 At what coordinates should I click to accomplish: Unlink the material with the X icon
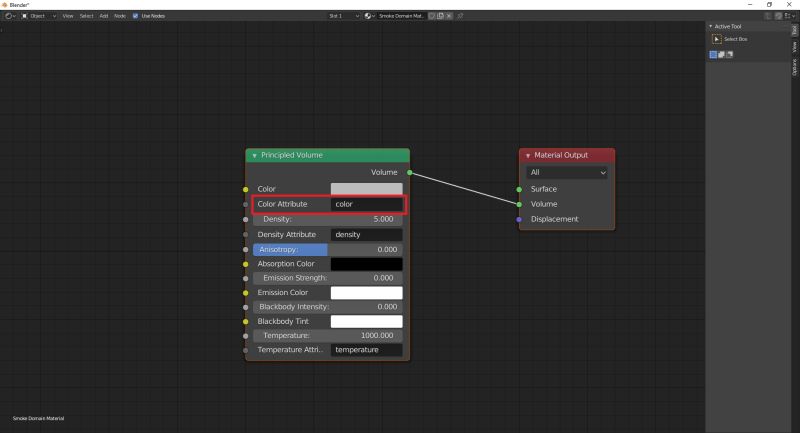pyautogui.click(x=449, y=16)
